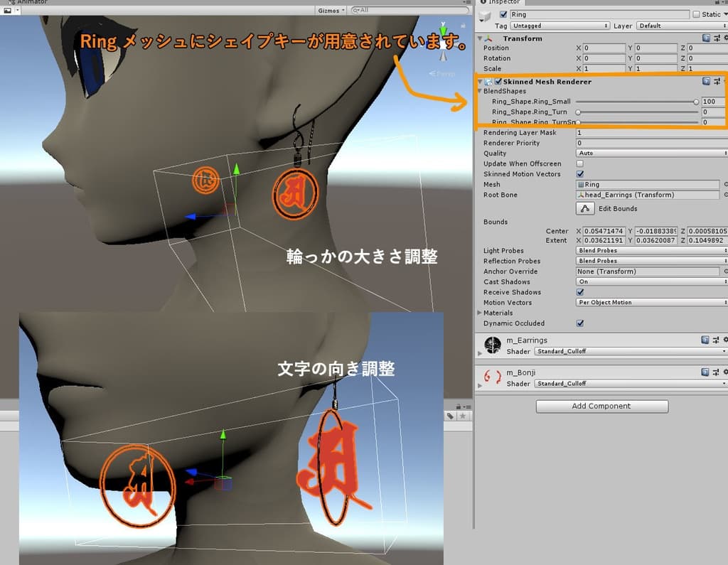Open Skinned Mesh Renderer preset settings icon
Screen dimensions: 728x565
(717, 82)
